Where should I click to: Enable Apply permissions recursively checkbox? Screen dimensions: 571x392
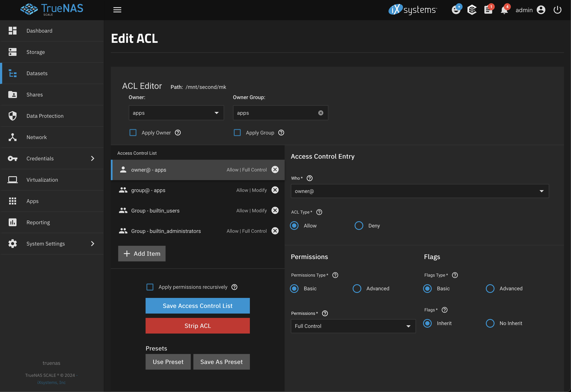(150, 287)
